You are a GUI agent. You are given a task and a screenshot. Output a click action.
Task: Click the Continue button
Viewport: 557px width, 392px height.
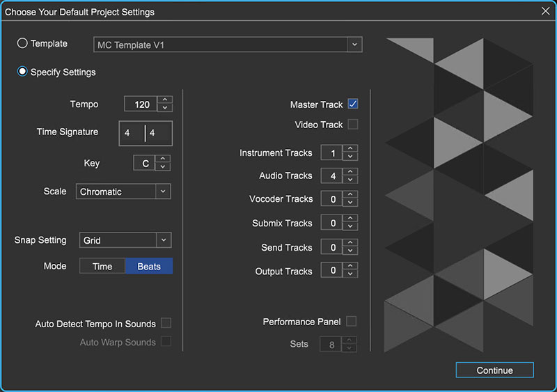point(494,370)
